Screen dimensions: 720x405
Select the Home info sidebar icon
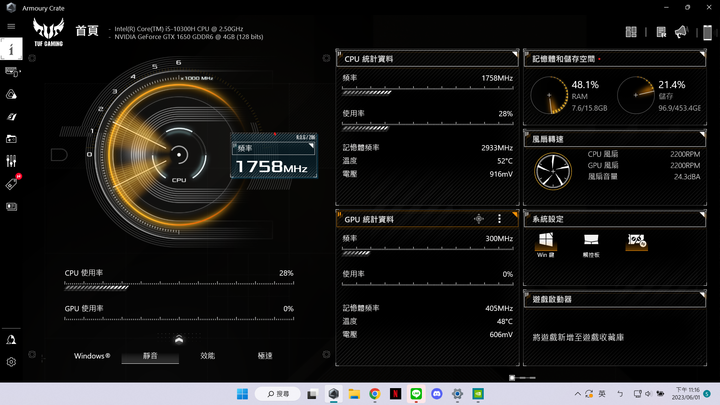click(x=11, y=49)
